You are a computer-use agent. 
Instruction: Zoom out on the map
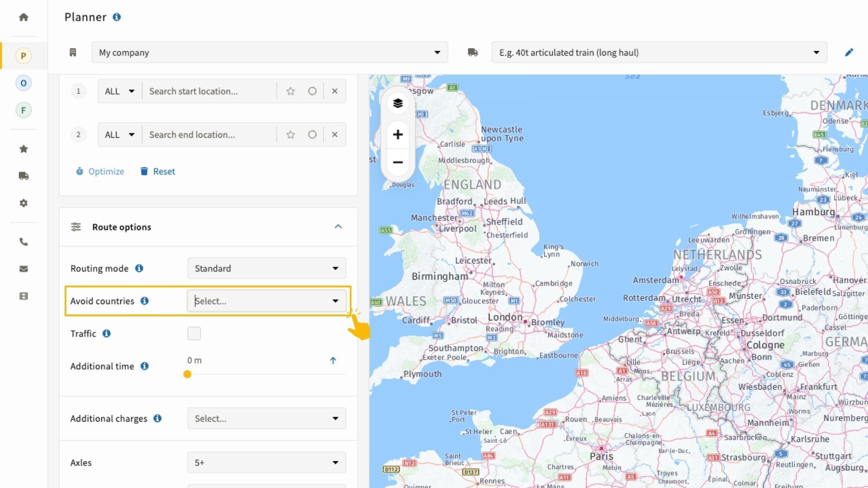397,162
